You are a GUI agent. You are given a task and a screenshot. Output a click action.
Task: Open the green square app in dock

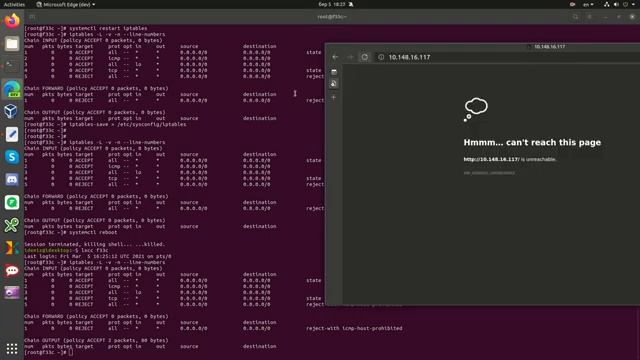12,202
